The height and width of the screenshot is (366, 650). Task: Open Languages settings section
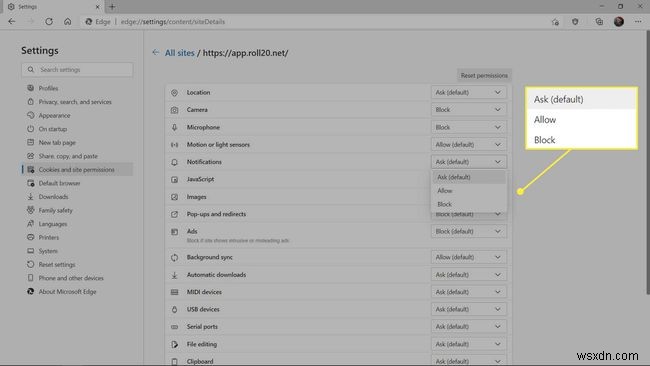point(77,224)
